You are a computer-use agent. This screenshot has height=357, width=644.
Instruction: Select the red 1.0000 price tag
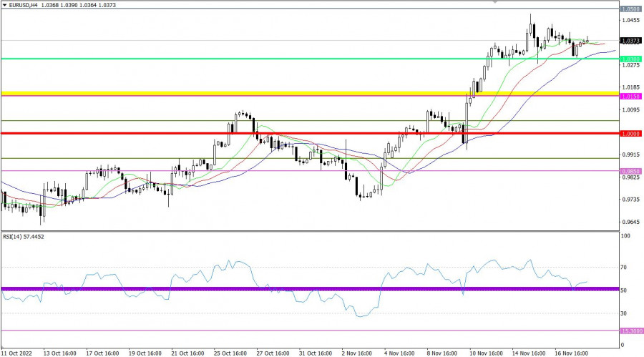click(630, 134)
